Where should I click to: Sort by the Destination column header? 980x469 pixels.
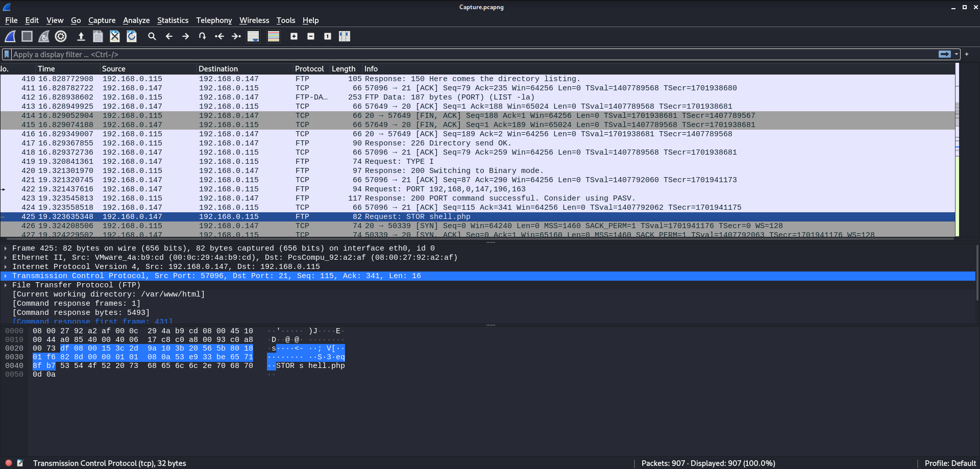click(245, 68)
